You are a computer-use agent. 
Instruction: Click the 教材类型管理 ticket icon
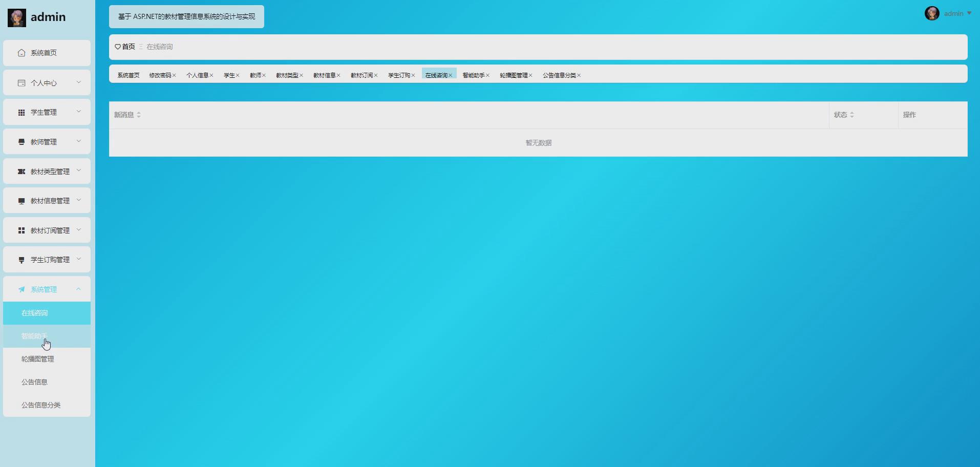(x=22, y=172)
